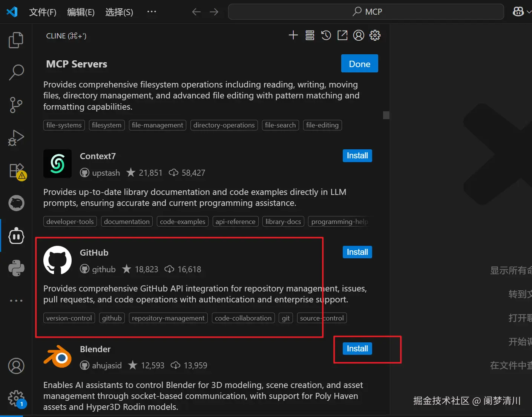Open the github author link

pyautogui.click(x=98, y=269)
